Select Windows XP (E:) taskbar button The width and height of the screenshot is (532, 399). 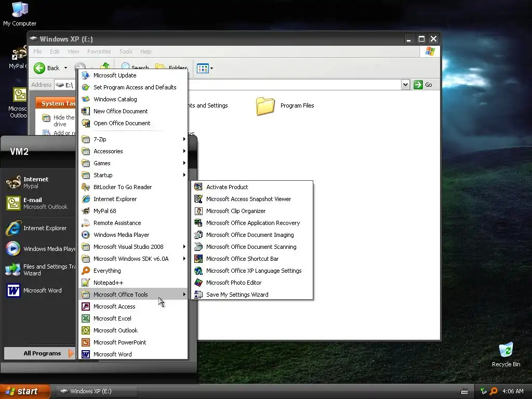pos(96,391)
